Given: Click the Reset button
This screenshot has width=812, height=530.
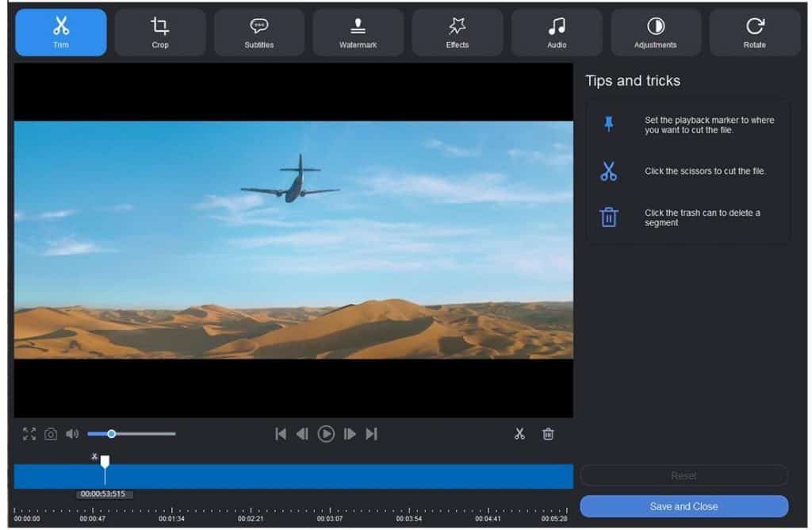Looking at the screenshot, I should point(684,475).
